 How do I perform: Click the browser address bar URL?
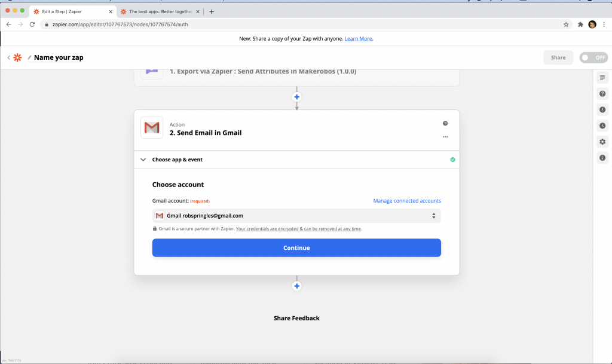pos(120,24)
